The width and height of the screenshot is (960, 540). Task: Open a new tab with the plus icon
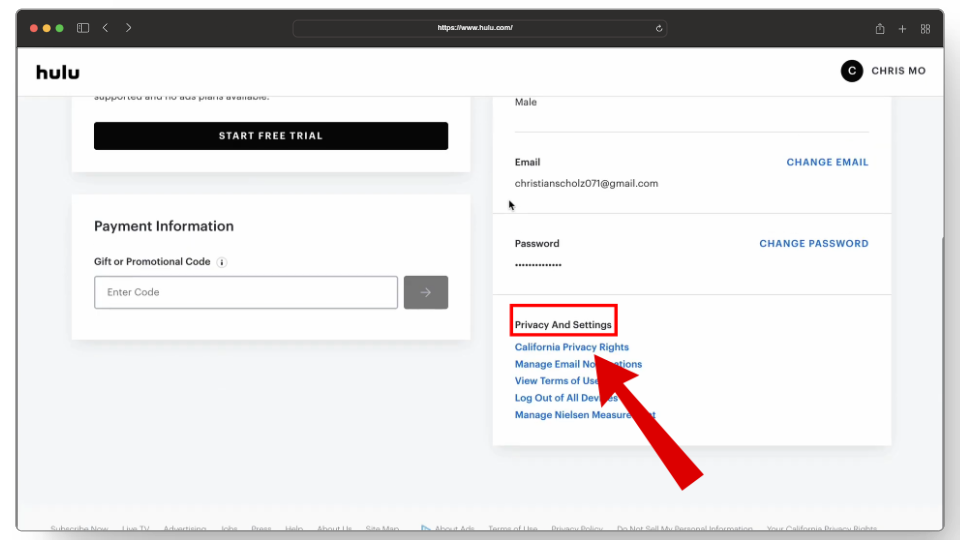click(902, 29)
